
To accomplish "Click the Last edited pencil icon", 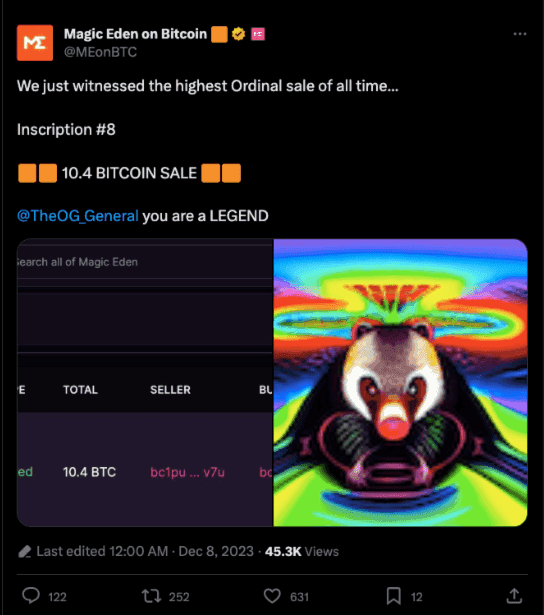I will [25, 551].
